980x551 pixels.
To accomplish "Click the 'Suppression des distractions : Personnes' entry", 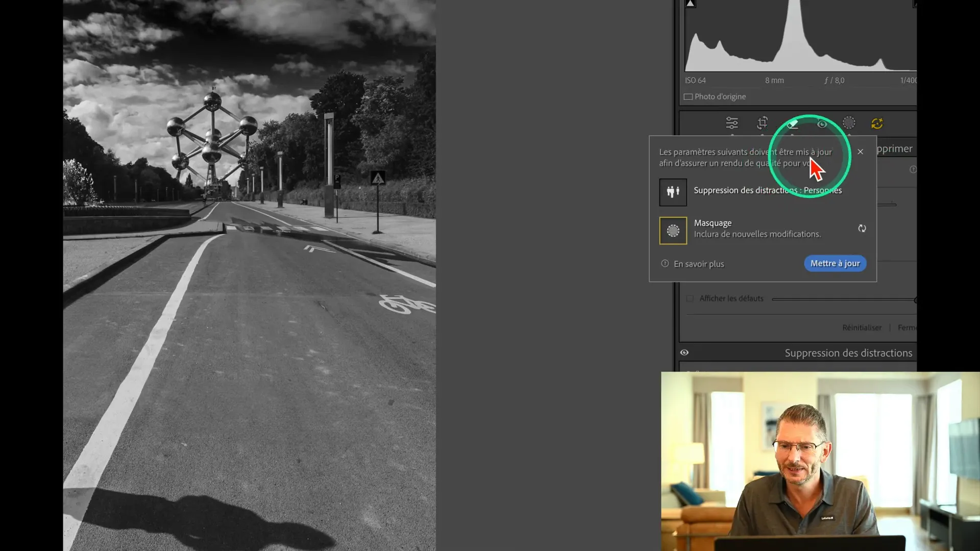I will 768,190.
